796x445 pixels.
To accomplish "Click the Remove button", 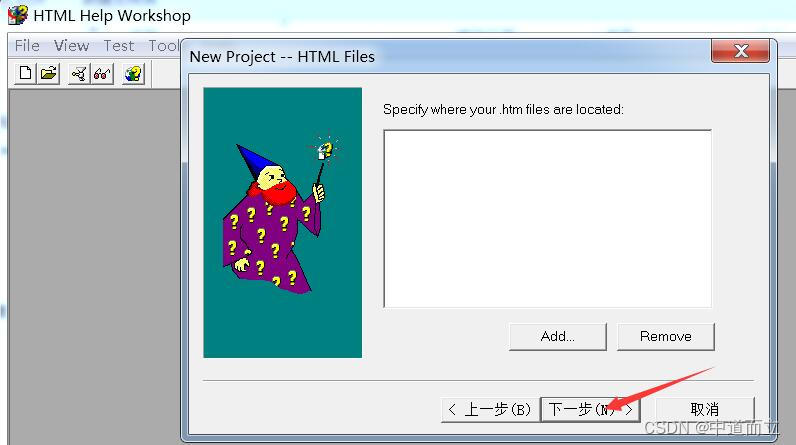I will [666, 336].
